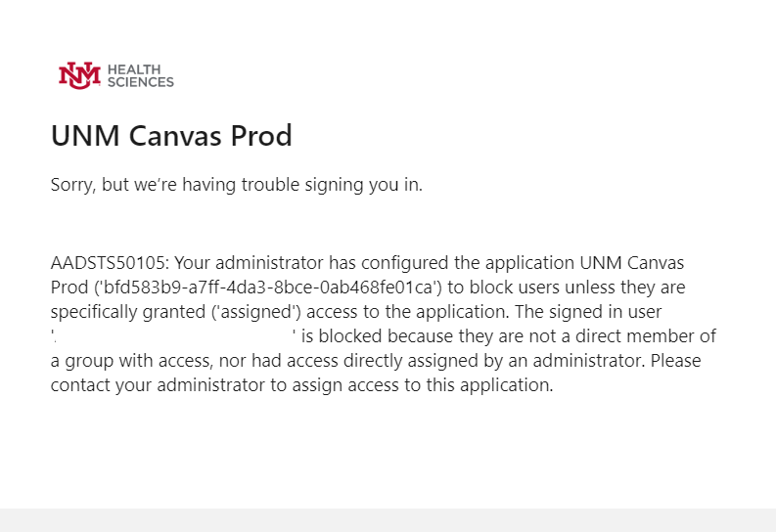Click the application ID starting with bfd583b9
The width and height of the screenshot is (776, 532).
[x=267, y=288]
